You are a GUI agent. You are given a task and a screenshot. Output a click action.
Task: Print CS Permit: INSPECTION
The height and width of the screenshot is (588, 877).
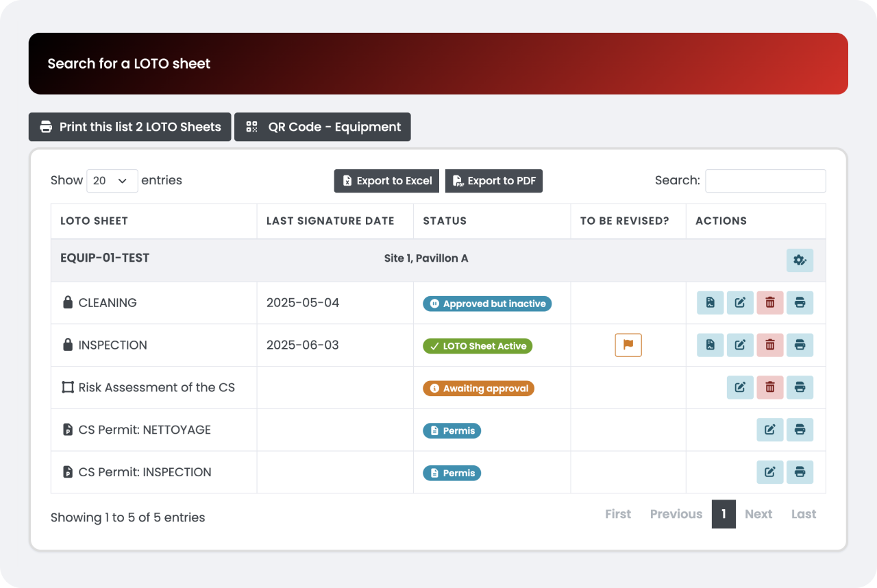tap(800, 472)
